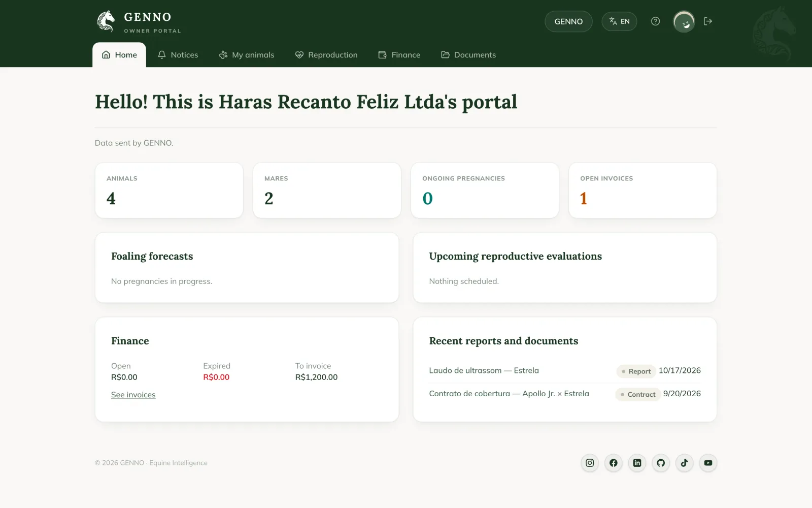812x508 pixels.
Task: Go to My animals tab
Action: pos(247,55)
